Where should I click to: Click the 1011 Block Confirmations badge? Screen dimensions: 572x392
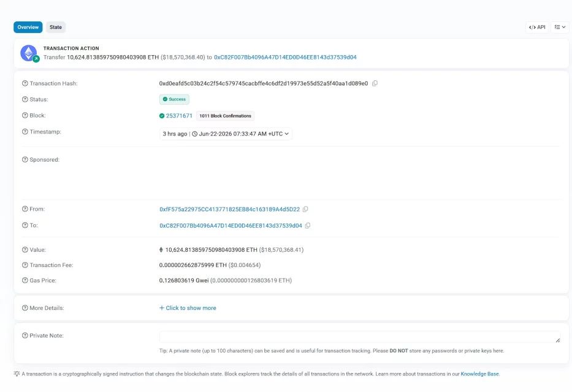coord(226,116)
